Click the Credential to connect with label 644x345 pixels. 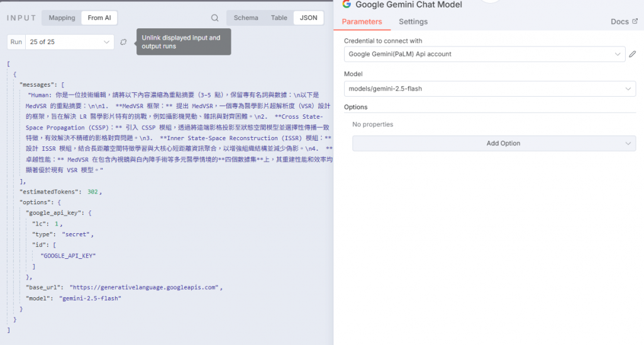(x=383, y=41)
